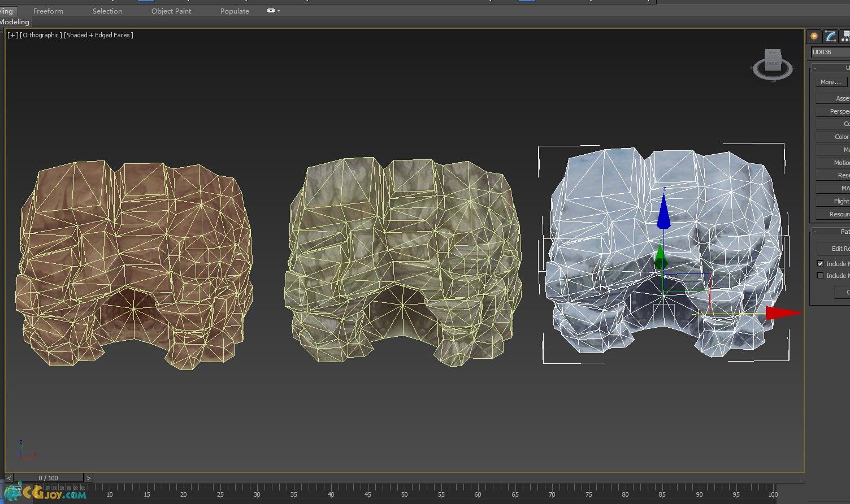850x504 pixels.
Task: Click the More... utilities button
Action: [x=831, y=82]
